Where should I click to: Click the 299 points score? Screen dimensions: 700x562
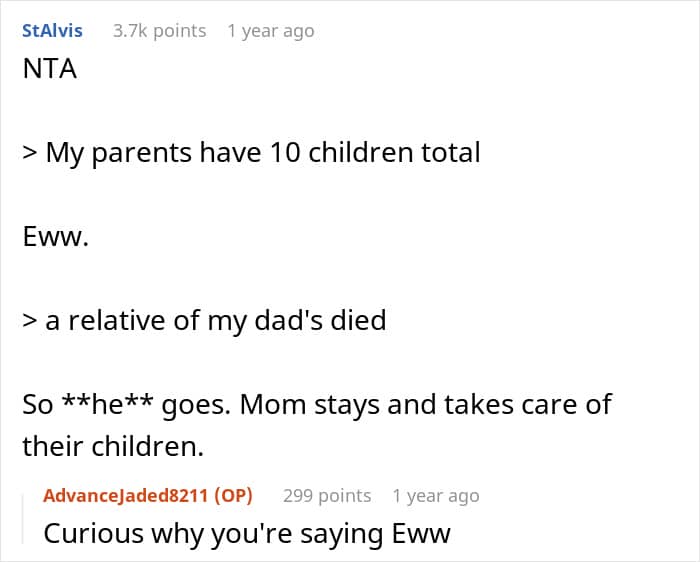click(327, 495)
